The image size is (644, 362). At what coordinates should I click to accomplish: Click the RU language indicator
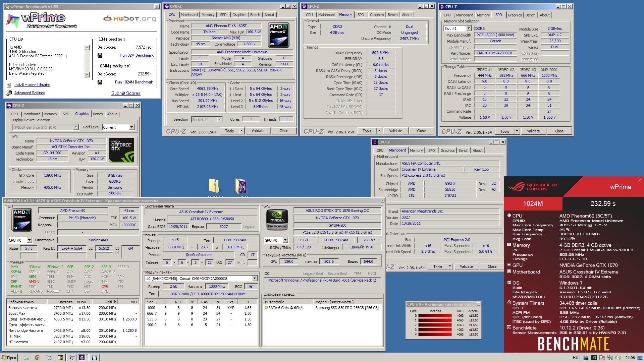576,358
